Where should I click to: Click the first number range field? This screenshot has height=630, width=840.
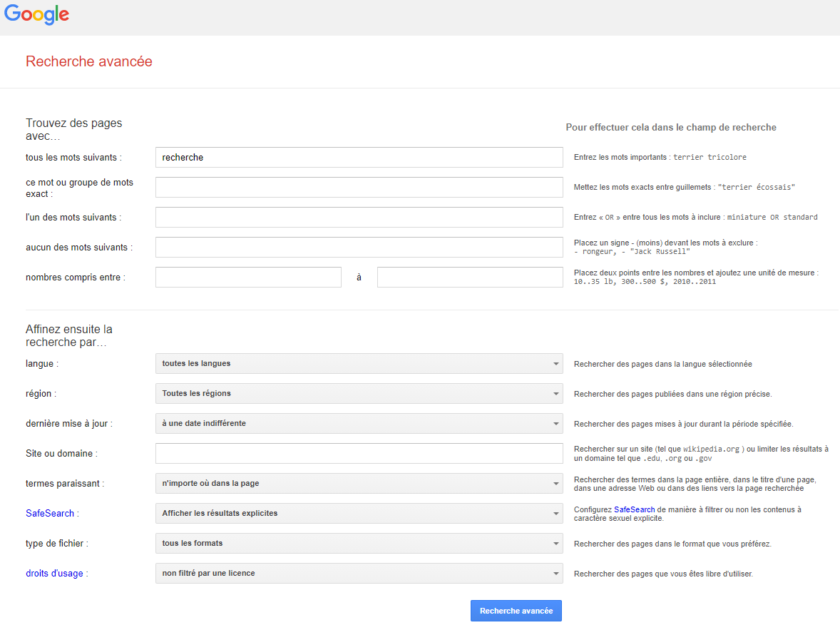click(x=249, y=278)
